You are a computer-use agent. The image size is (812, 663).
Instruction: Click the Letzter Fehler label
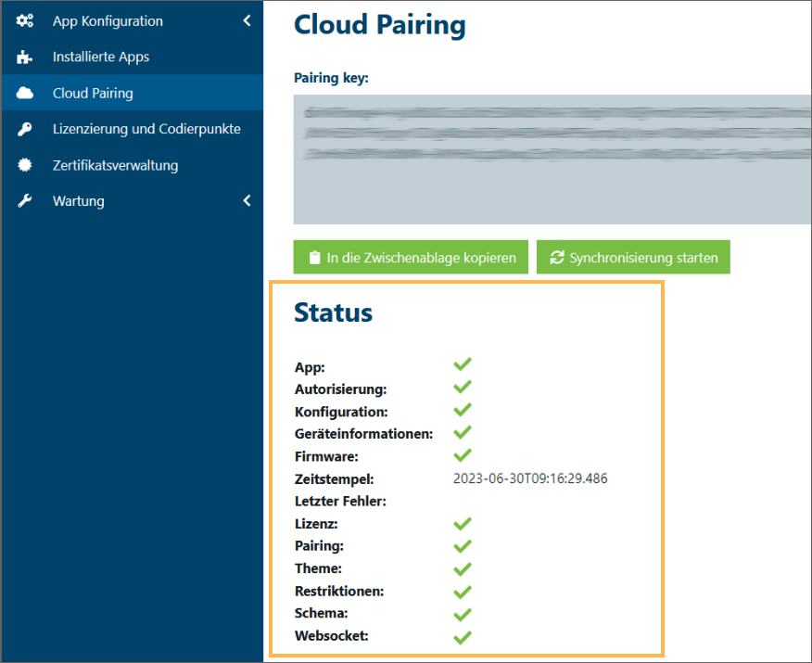point(340,502)
